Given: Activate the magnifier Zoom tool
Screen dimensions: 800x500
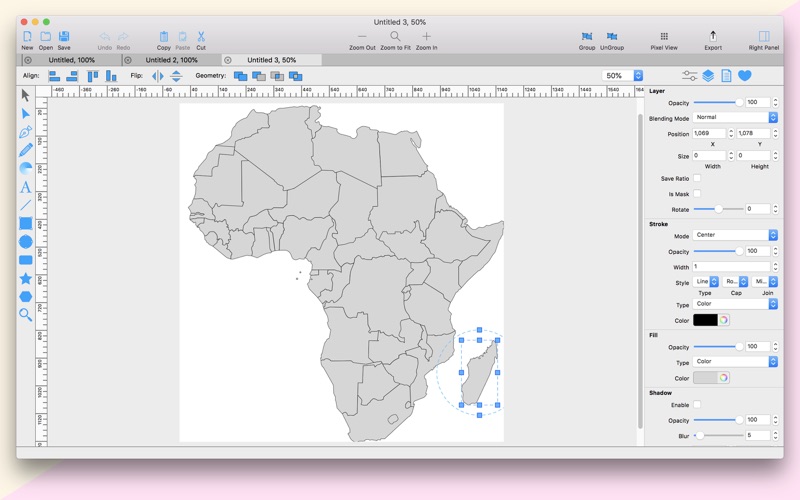Looking at the screenshot, I should pyautogui.click(x=26, y=315).
